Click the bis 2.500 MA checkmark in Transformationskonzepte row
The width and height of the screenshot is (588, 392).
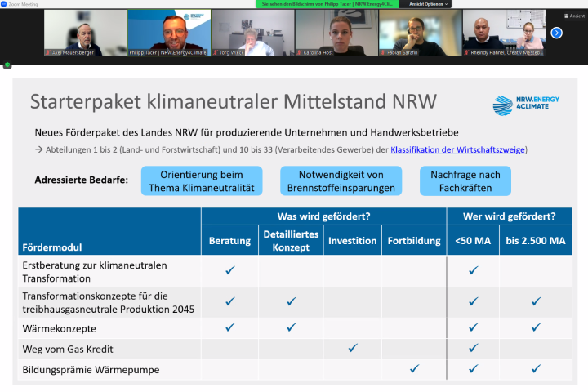pos(536,301)
